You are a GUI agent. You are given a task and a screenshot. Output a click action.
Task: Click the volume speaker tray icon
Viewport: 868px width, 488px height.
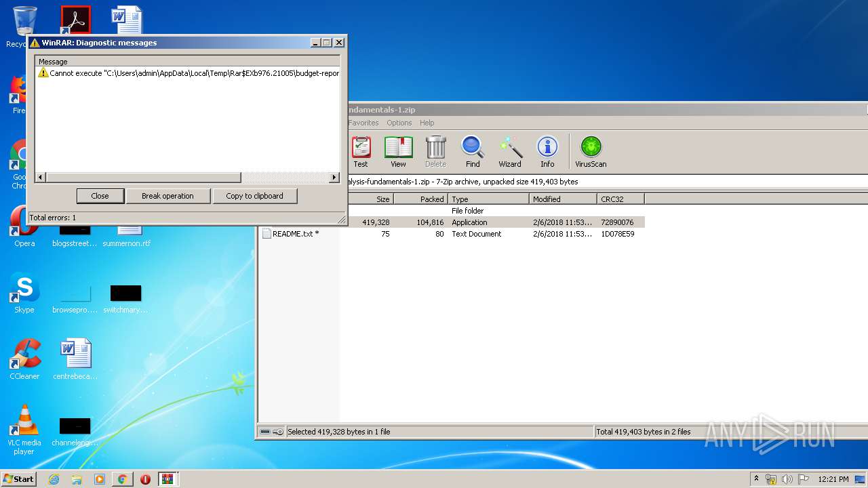point(787,479)
